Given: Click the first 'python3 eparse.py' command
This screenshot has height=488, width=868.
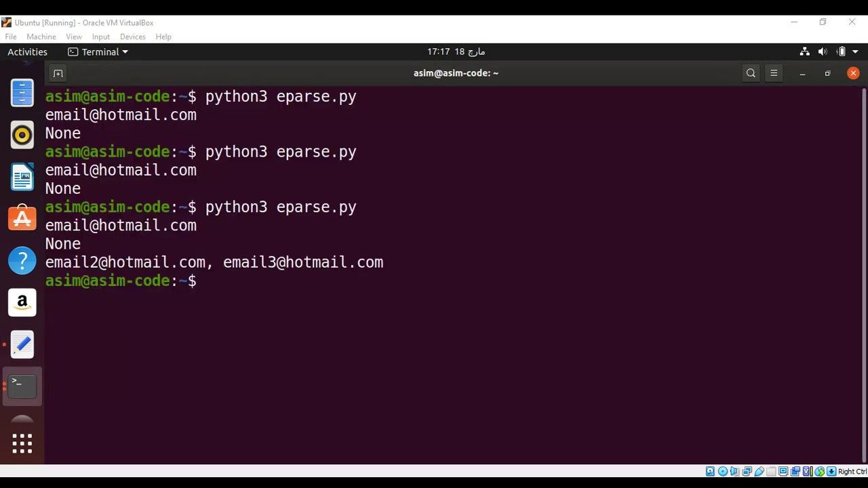Looking at the screenshot, I should pyautogui.click(x=281, y=96).
